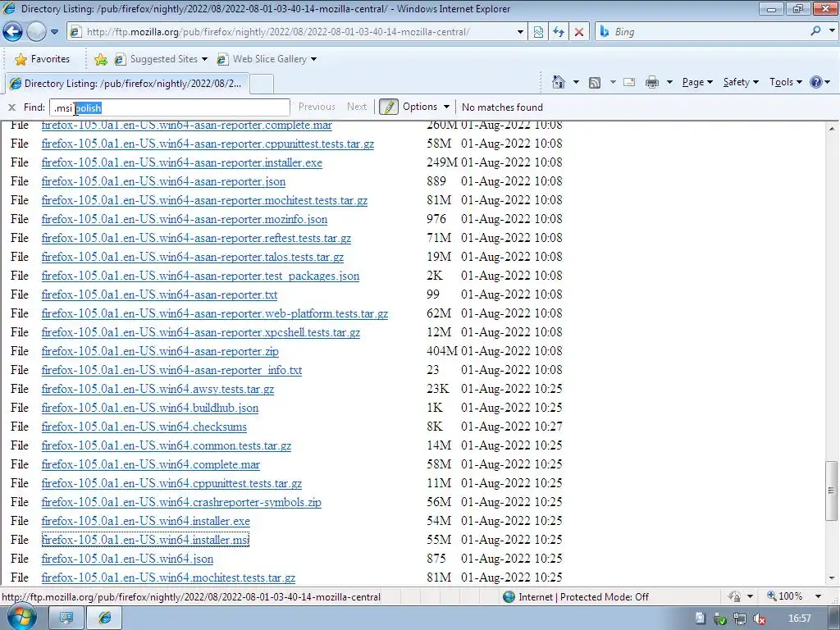Click the Back navigation button
Screen dimensions: 840x630
[x=13, y=32]
